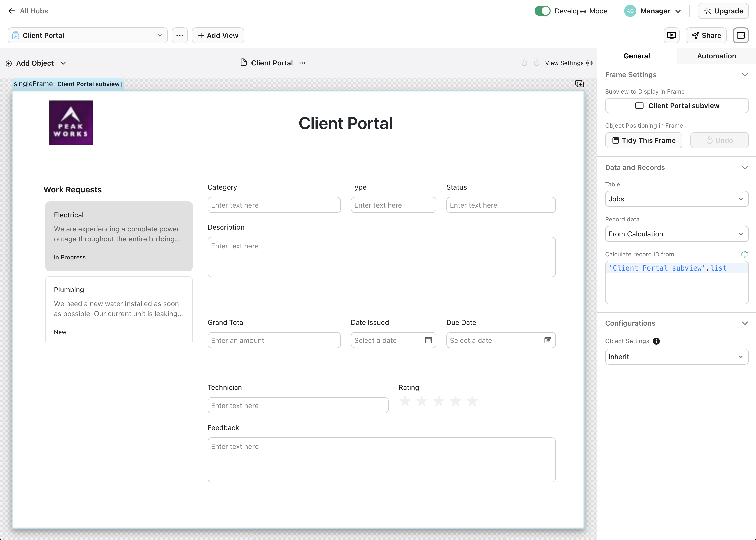Collapse the Frame Settings section

point(745,74)
